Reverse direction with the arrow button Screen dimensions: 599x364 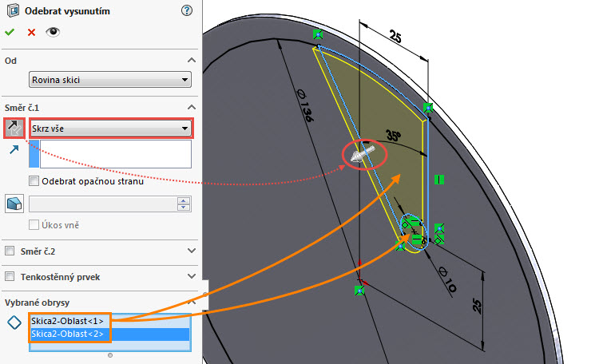[14, 128]
